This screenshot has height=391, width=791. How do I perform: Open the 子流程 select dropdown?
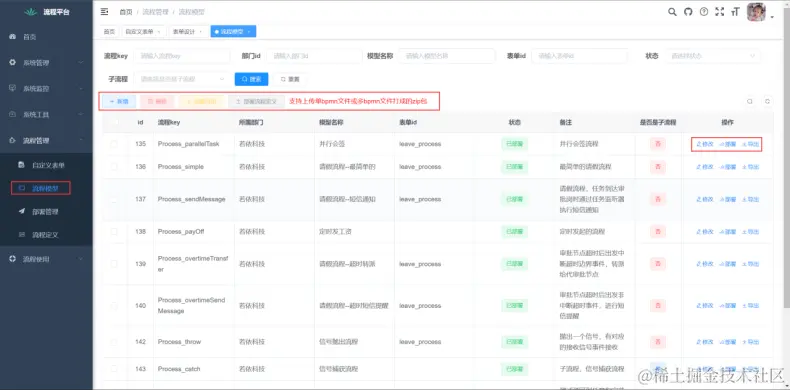182,79
